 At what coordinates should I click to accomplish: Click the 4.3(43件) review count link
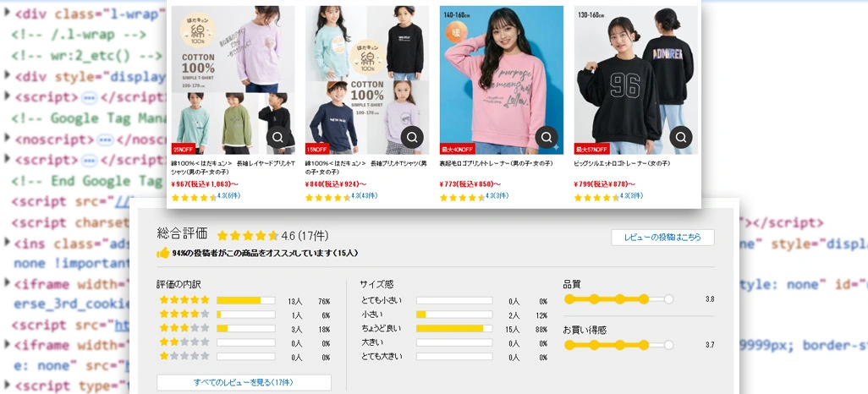click(365, 196)
